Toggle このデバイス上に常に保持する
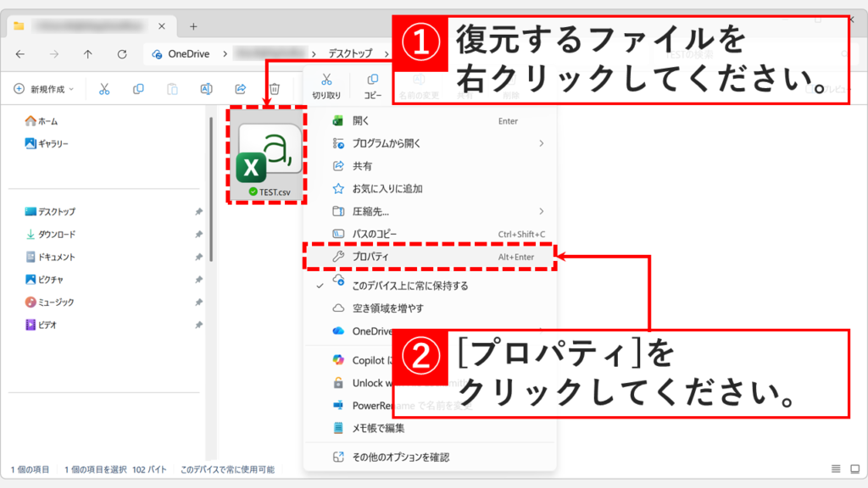 (429, 286)
